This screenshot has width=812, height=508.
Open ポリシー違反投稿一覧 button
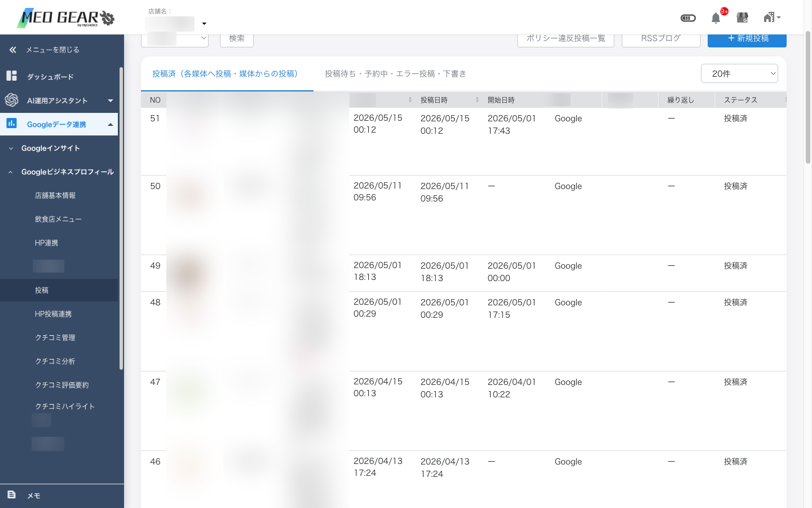point(566,38)
